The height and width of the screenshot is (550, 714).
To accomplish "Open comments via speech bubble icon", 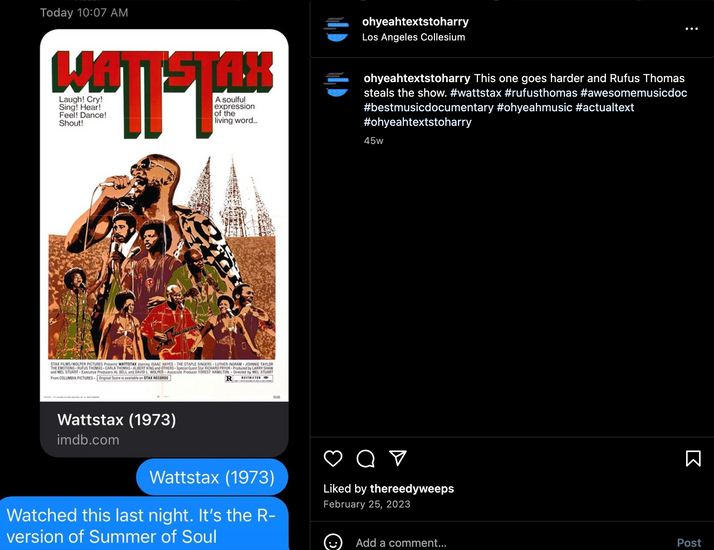I will (366, 458).
